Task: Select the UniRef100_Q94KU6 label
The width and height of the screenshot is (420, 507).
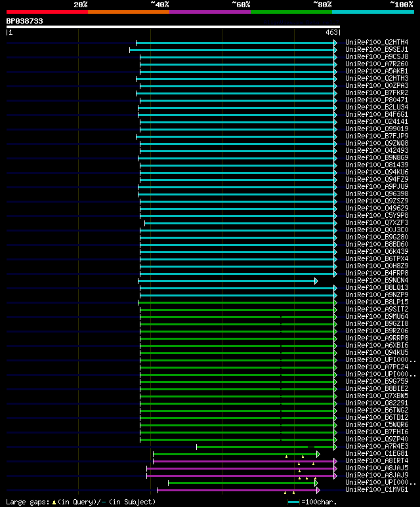Action: coord(377,172)
